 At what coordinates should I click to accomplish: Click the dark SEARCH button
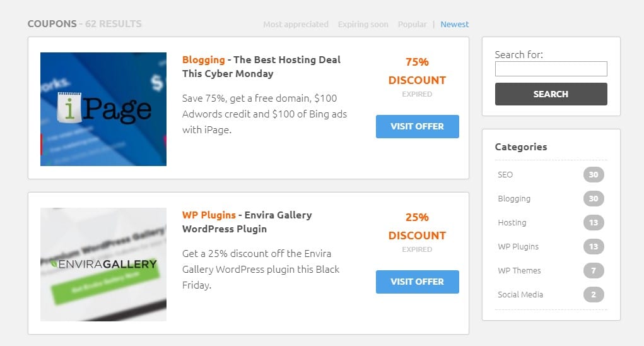pos(551,94)
